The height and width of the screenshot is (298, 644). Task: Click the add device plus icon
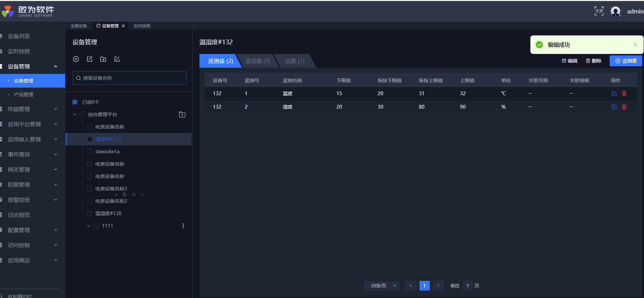coord(76,59)
